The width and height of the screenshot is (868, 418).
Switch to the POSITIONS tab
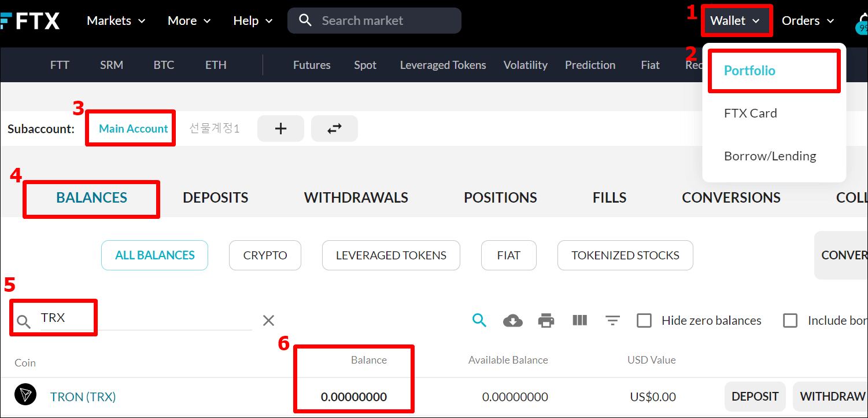click(500, 198)
